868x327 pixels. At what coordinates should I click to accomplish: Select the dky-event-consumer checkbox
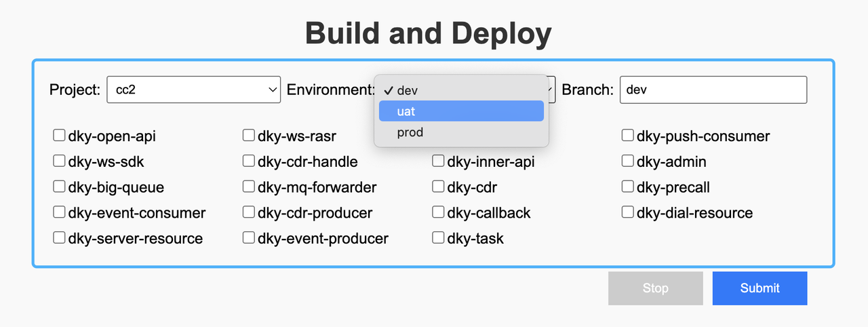click(x=59, y=212)
